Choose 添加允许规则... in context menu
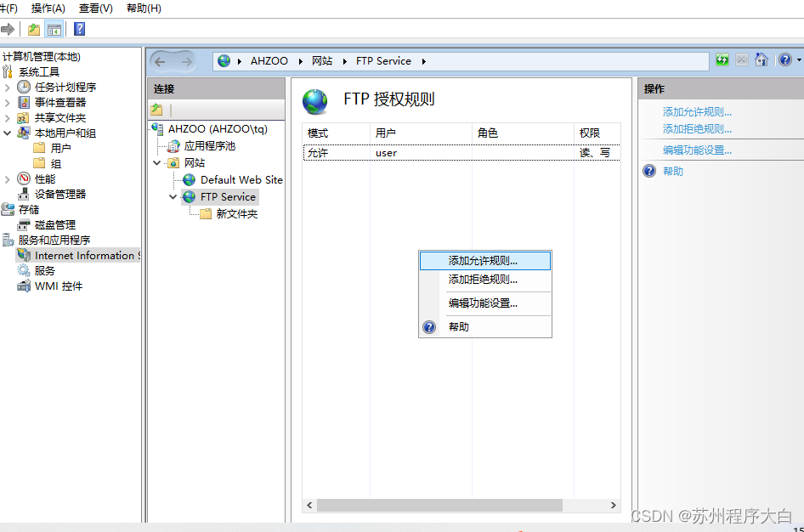804x532 pixels. point(485,260)
